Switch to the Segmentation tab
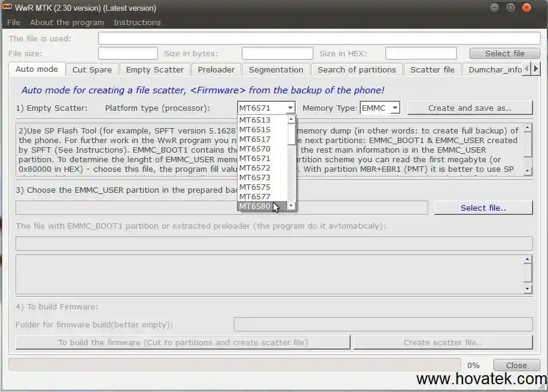The width and height of the screenshot is (548, 392). point(276,69)
